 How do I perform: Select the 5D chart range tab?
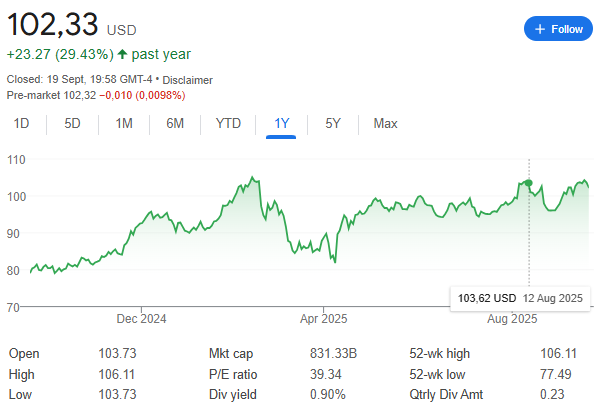tap(72, 123)
